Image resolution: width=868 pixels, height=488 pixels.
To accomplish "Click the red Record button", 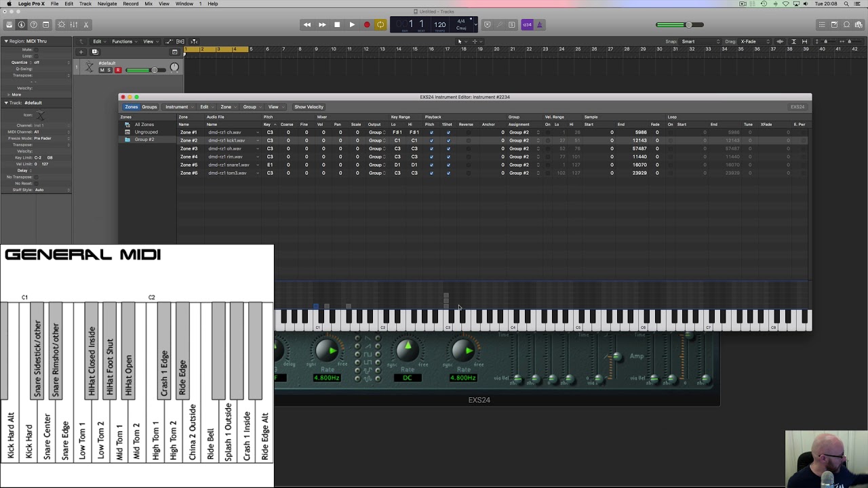I will tap(367, 25).
